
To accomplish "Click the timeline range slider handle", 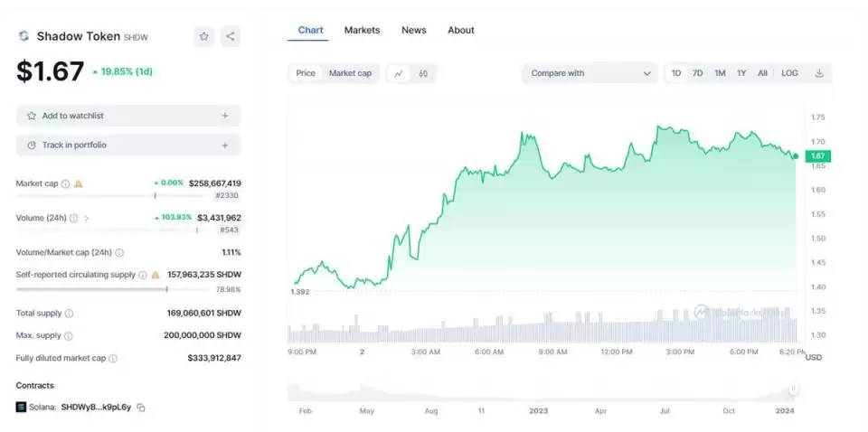I will (x=793, y=390).
